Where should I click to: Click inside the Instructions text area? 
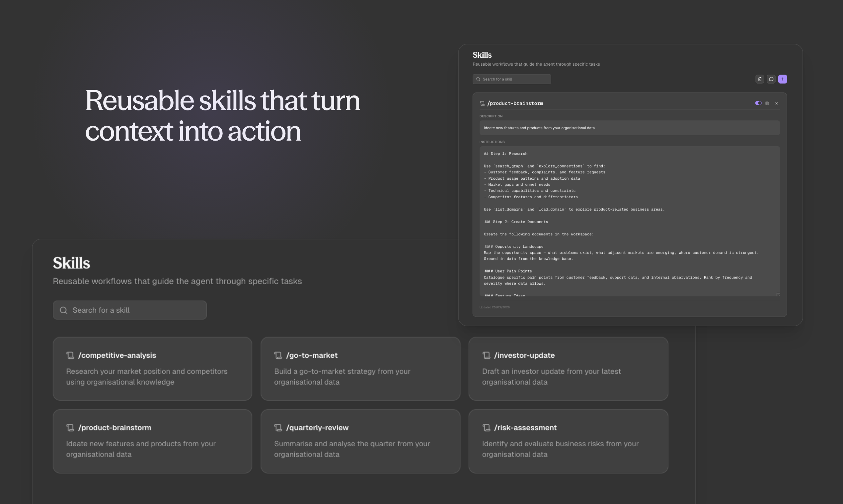[x=629, y=221]
